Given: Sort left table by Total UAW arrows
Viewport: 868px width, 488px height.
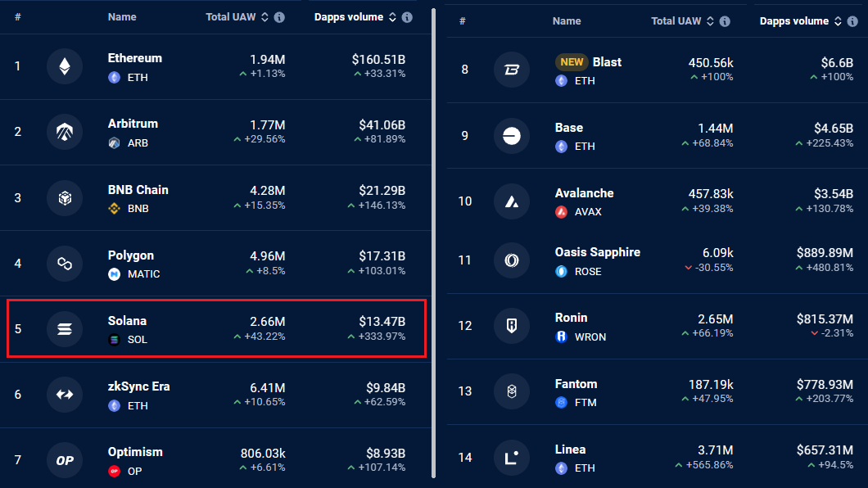Looking at the screenshot, I should [264, 17].
